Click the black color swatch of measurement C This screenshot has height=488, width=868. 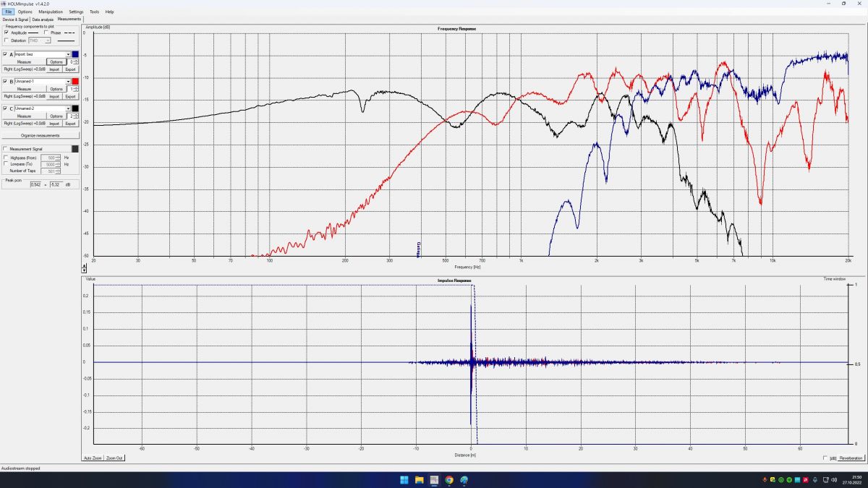coord(75,108)
